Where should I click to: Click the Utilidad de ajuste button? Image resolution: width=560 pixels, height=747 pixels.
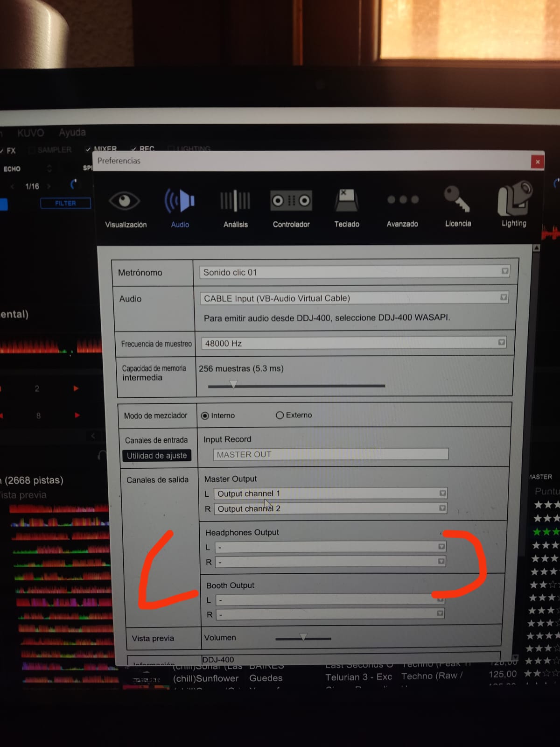tap(156, 456)
